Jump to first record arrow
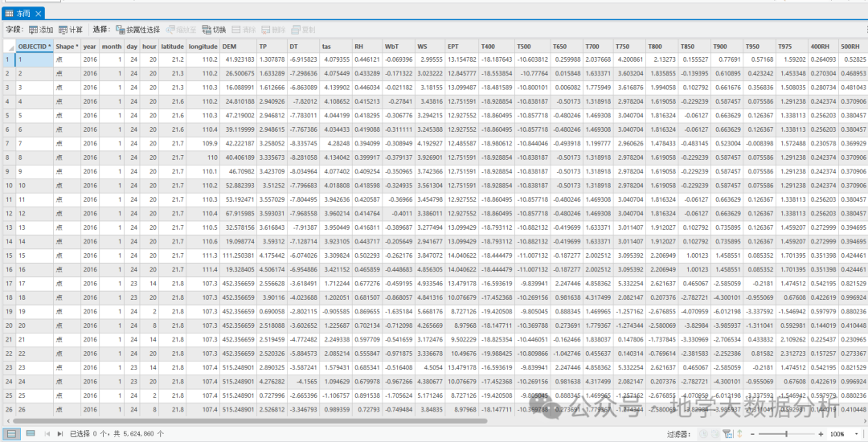This screenshot has width=868, height=442. 48,434
